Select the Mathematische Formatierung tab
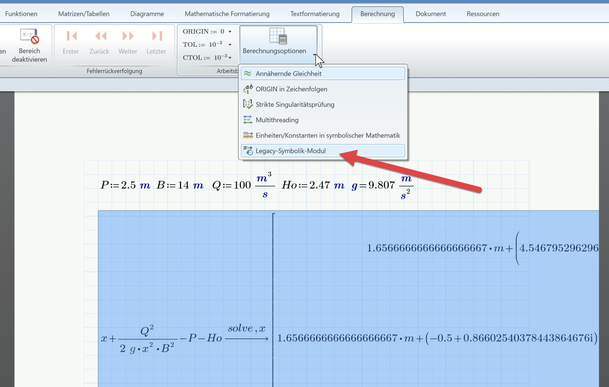Screen dimensions: 609x387 [227, 14]
